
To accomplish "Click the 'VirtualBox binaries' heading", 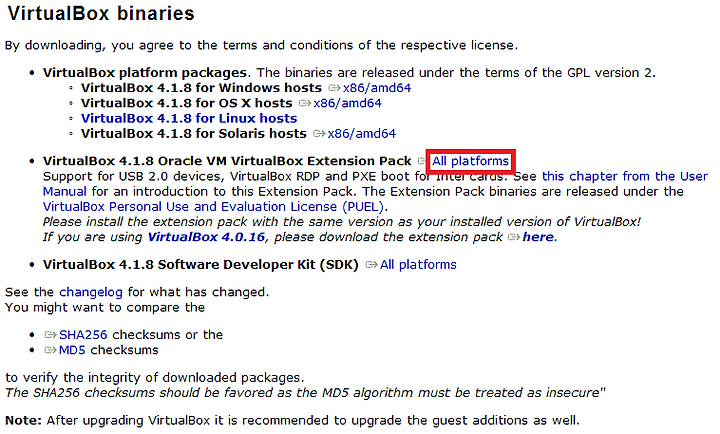I will coord(101,13).
